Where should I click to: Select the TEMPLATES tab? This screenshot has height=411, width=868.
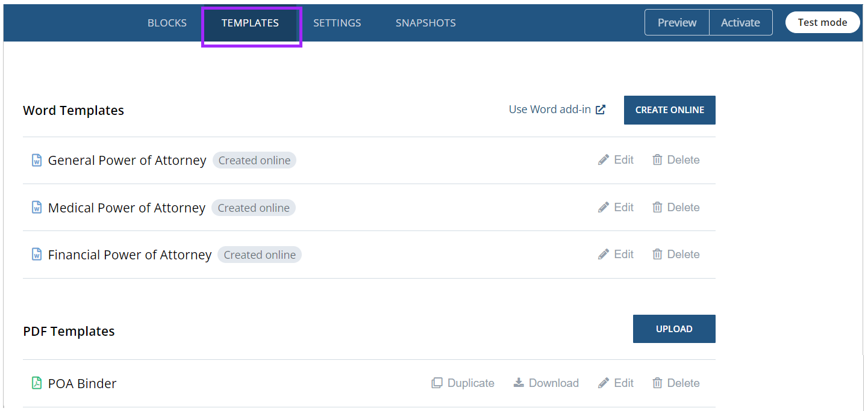(x=251, y=22)
